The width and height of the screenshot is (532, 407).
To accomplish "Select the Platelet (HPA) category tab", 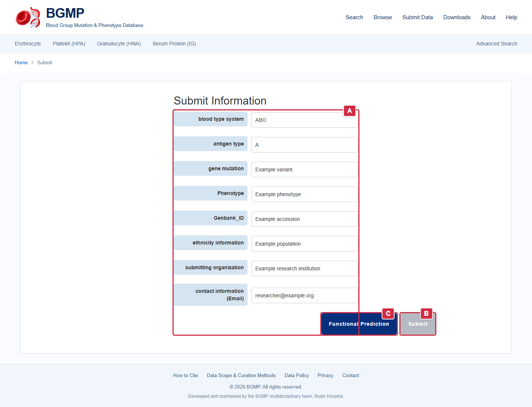I will coord(69,44).
